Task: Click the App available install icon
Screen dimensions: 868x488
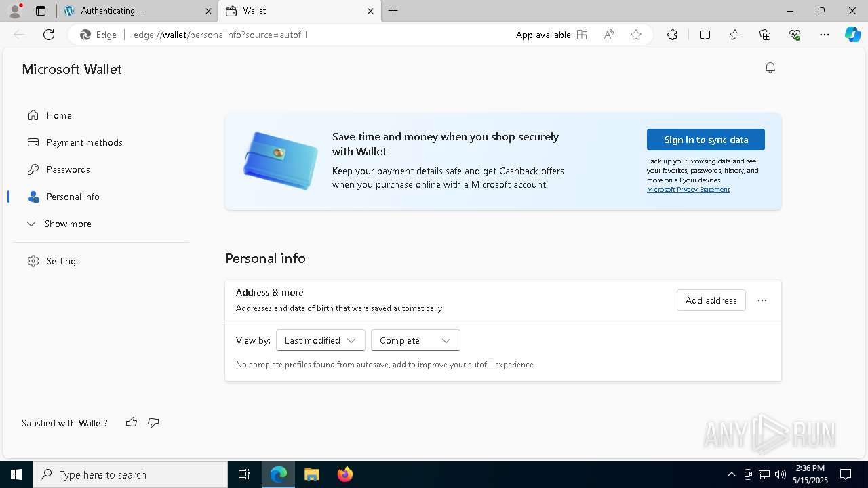Action: (582, 35)
